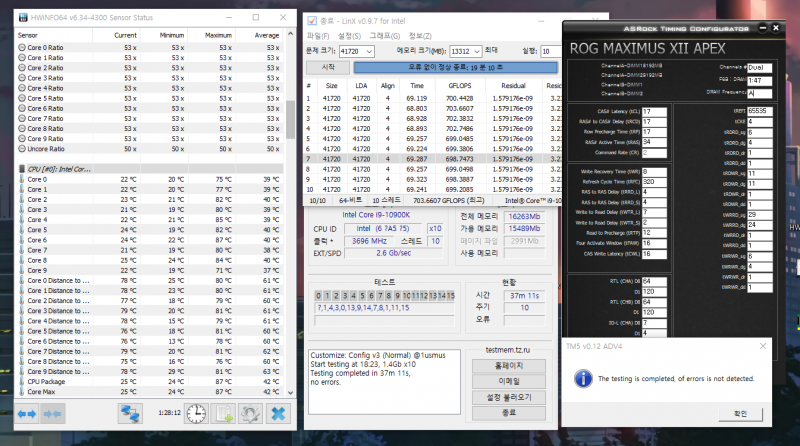
Task: Select LinX result row 10 with 699.2085
Action: [x=433, y=189]
